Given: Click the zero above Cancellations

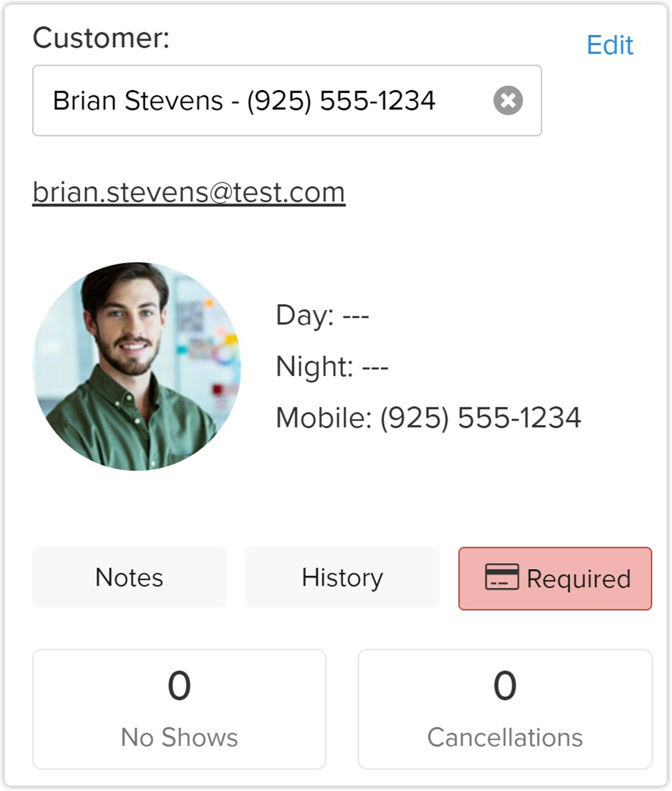Looking at the screenshot, I should (x=505, y=686).
